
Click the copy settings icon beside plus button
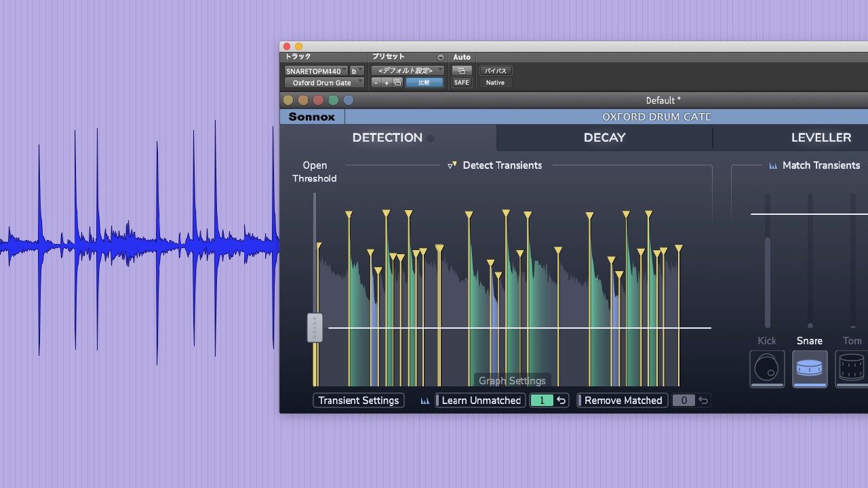pyautogui.click(x=397, y=83)
